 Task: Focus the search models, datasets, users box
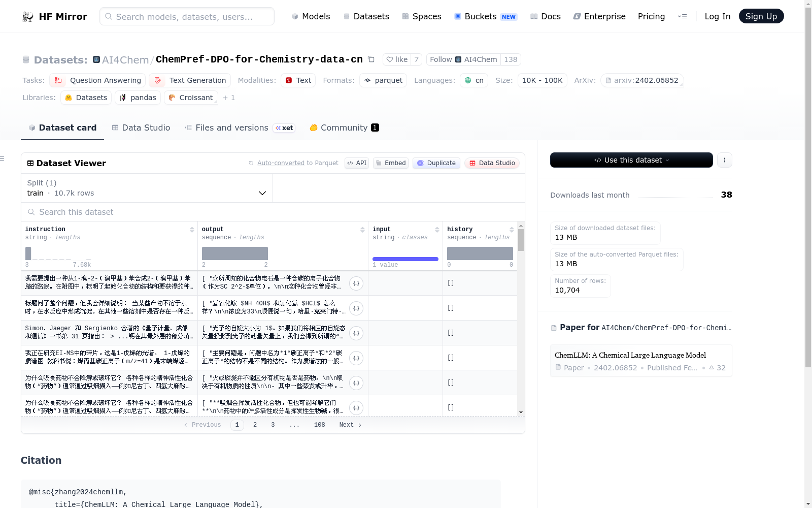[187, 16]
